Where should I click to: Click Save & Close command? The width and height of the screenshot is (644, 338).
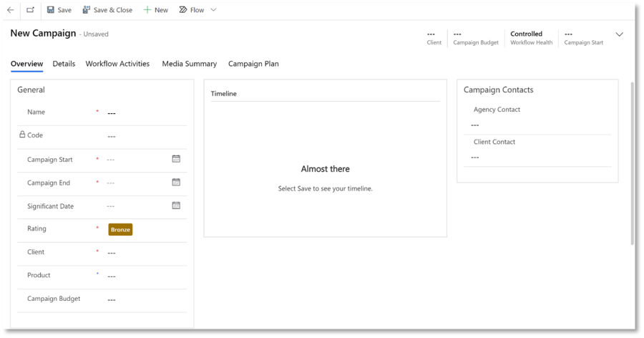click(107, 10)
